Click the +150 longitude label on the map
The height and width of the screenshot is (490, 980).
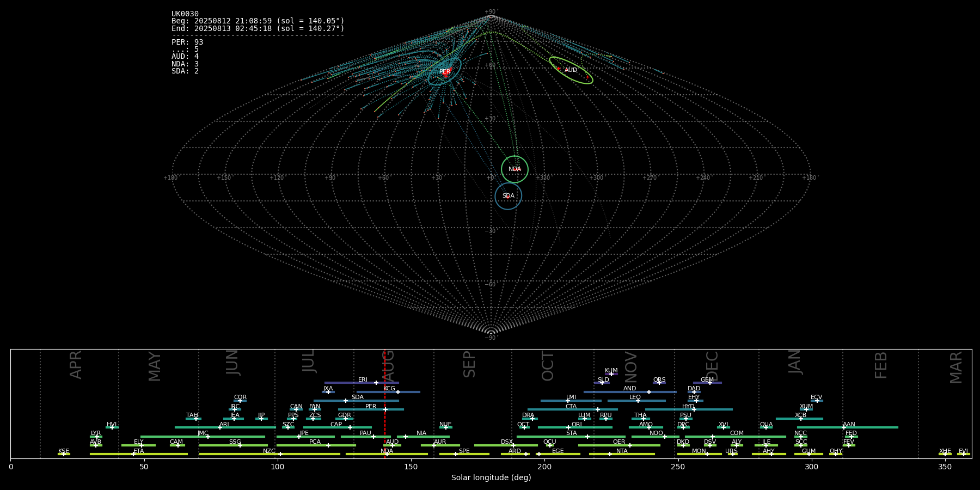pyautogui.click(x=224, y=178)
